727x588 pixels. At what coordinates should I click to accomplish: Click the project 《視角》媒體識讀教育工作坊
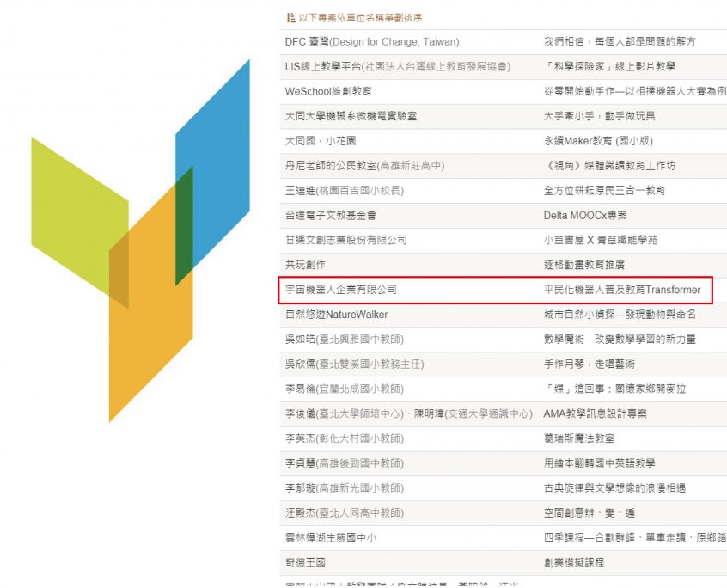click(x=609, y=166)
